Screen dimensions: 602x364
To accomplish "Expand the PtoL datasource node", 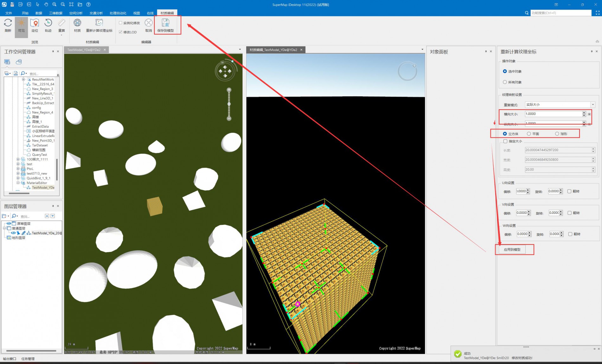I will [x=18, y=169].
